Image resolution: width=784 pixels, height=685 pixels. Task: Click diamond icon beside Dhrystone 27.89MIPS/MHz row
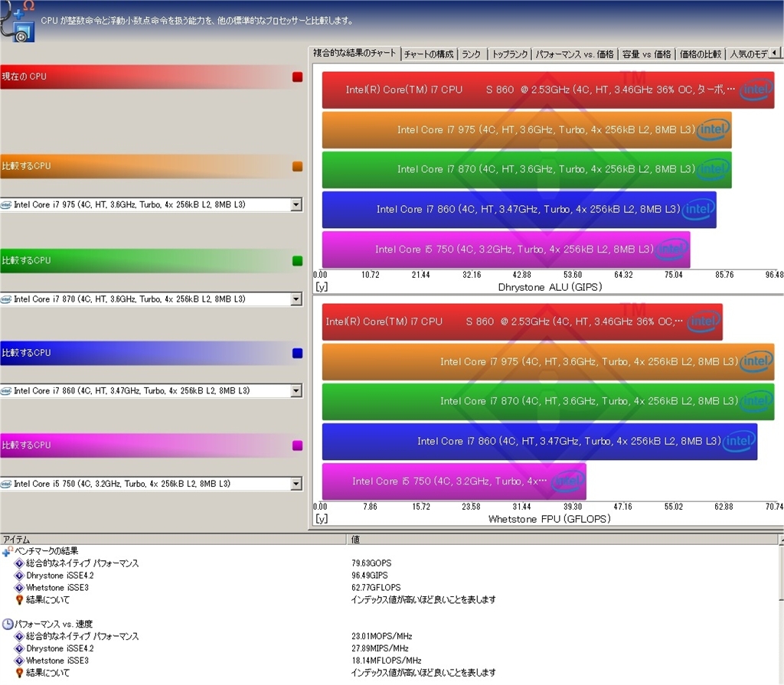click(x=19, y=648)
